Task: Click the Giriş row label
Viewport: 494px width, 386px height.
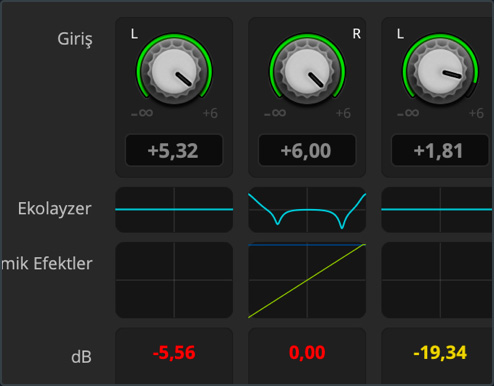Action: point(75,40)
